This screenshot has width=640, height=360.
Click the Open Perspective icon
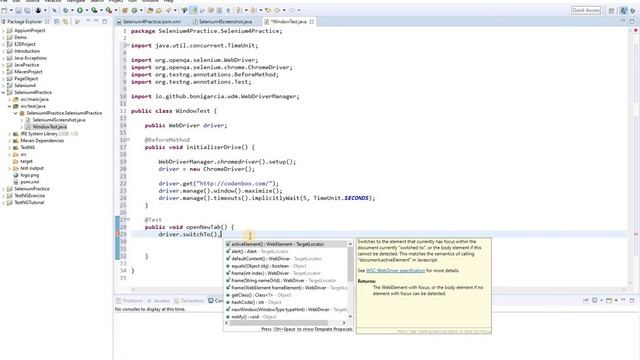coord(611,11)
